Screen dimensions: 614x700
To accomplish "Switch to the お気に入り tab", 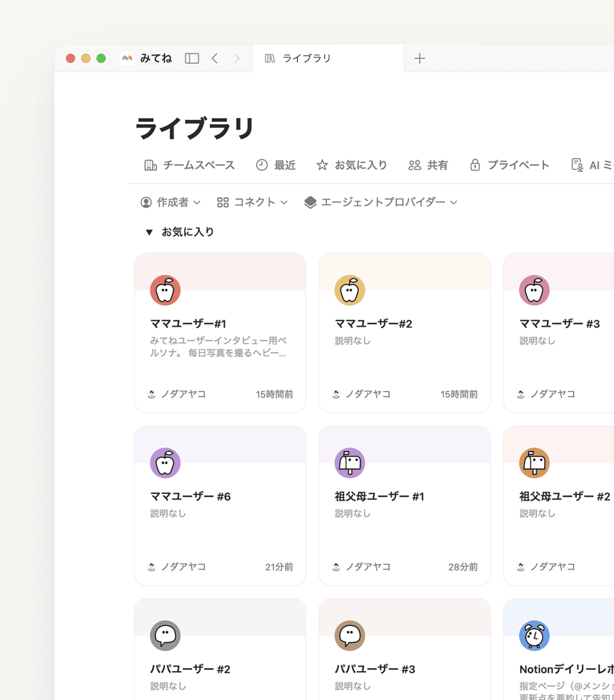I will (352, 165).
